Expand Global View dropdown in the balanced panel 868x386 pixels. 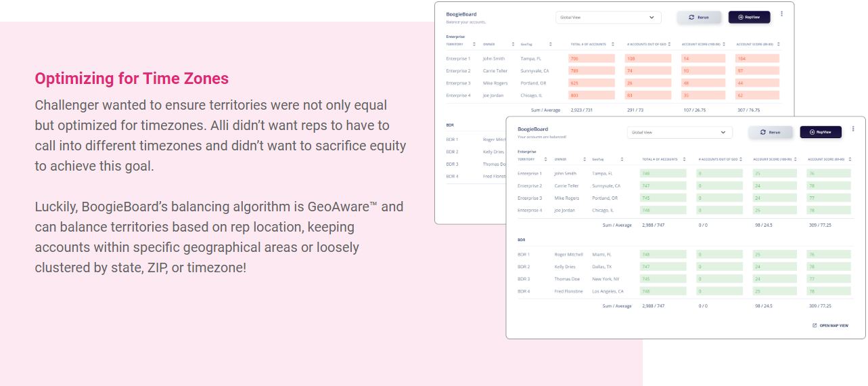pos(680,133)
